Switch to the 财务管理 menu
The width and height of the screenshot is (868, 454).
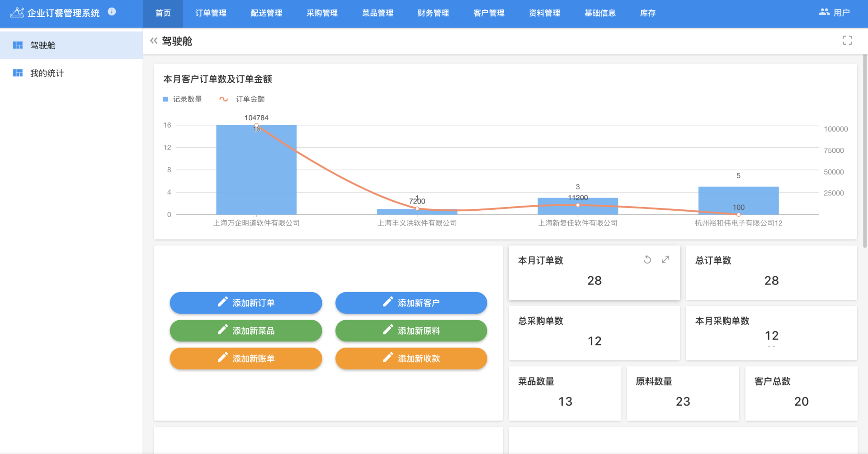(433, 13)
